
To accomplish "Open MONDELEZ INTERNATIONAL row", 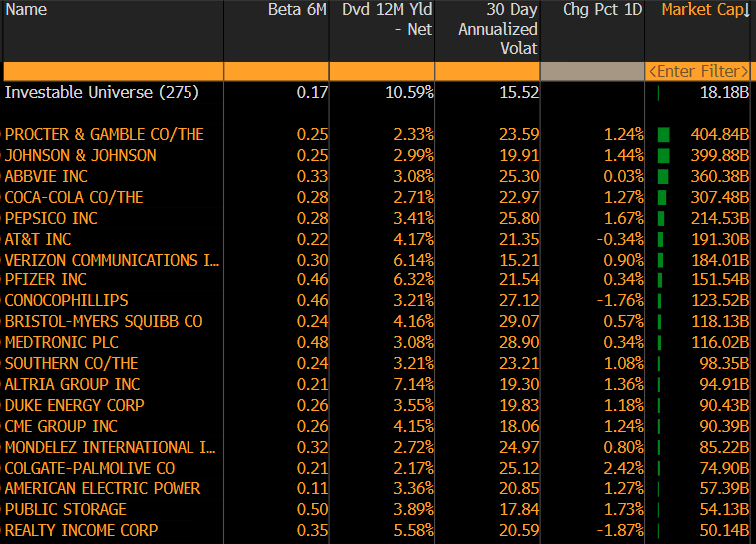I will [x=111, y=447].
